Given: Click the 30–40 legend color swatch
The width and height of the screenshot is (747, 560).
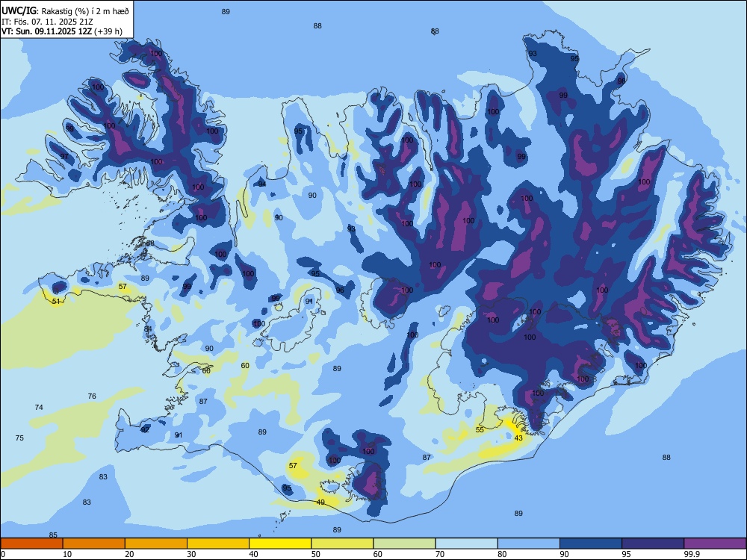Looking at the screenshot, I should (x=218, y=544).
